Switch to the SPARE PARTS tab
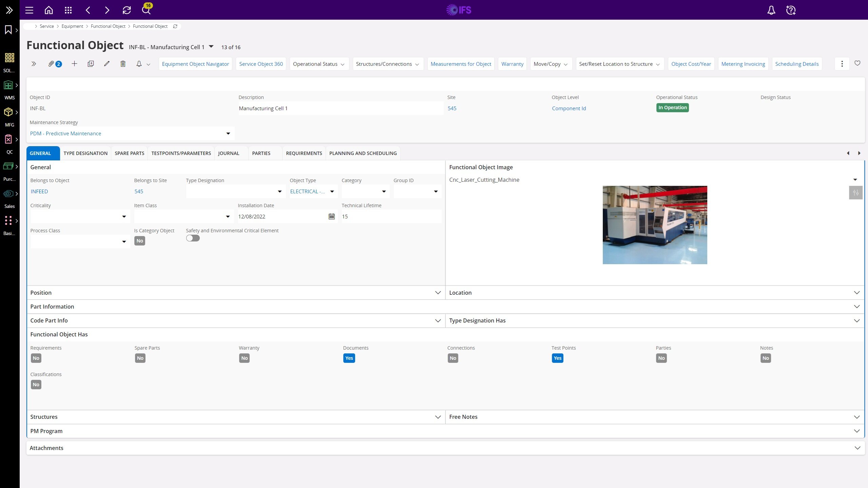The image size is (868, 488). (x=129, y=153)
